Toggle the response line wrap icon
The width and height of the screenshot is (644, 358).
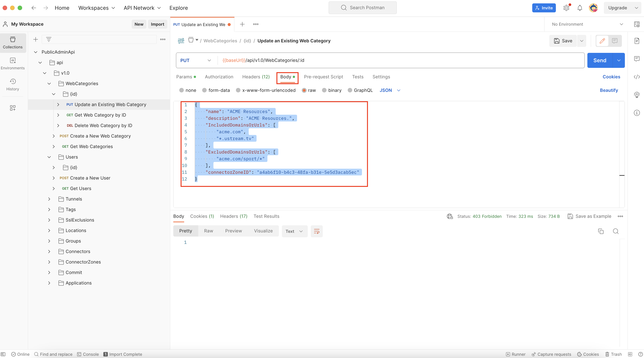pyautogui.click(x=317, y=231)
